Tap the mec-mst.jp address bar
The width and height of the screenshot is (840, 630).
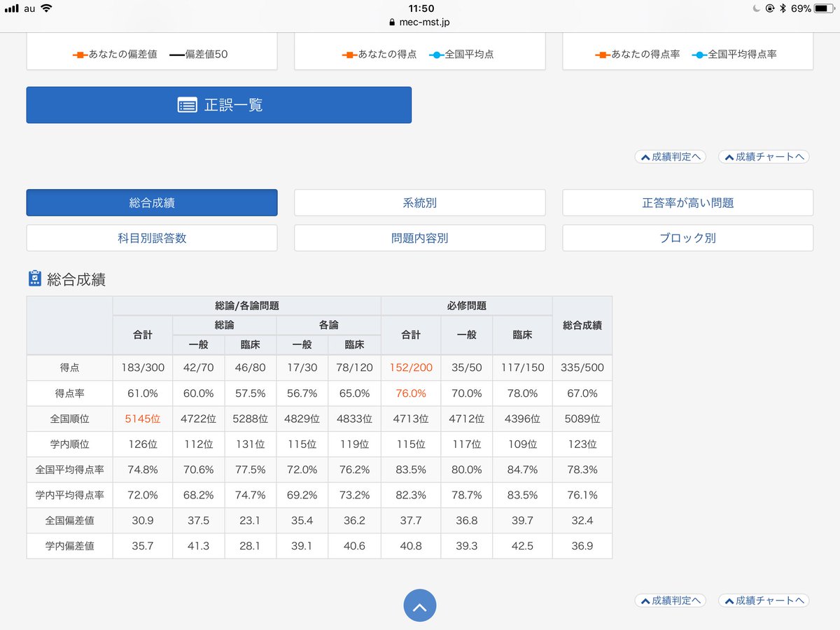tap(420, 22)
